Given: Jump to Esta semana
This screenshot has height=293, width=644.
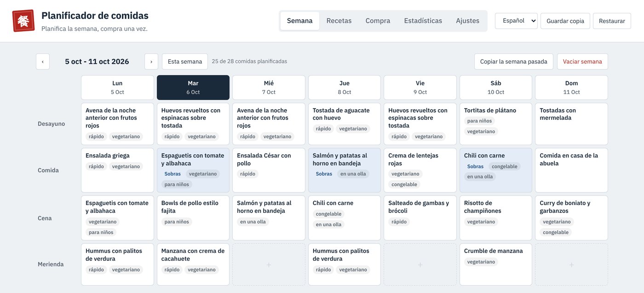Looking at the screenshot, I should [185, 62].
